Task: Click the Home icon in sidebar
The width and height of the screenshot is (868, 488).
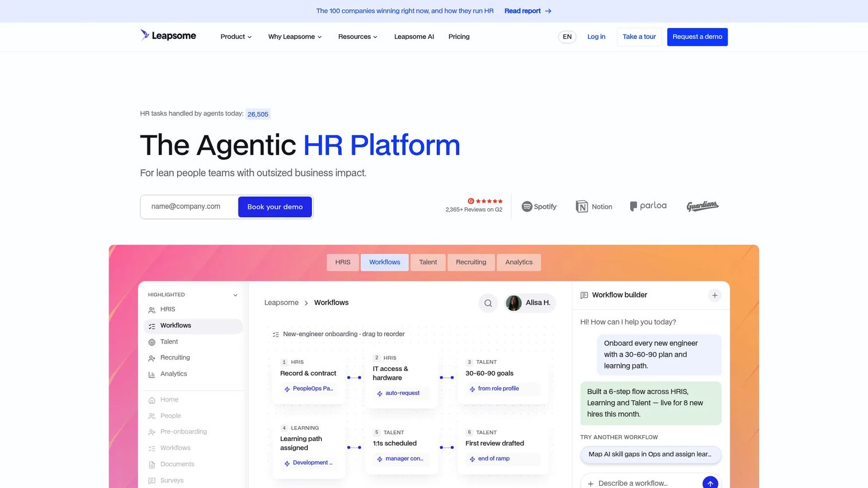Action: [x=152, y=400]
